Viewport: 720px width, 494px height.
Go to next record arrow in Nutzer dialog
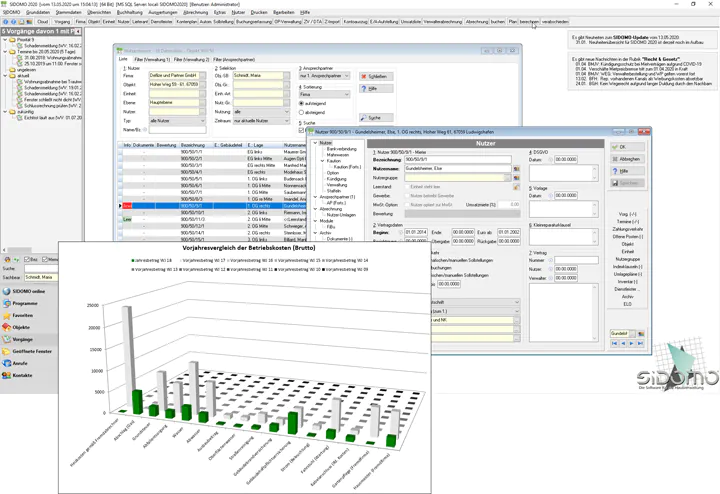[x=632, y=343]
